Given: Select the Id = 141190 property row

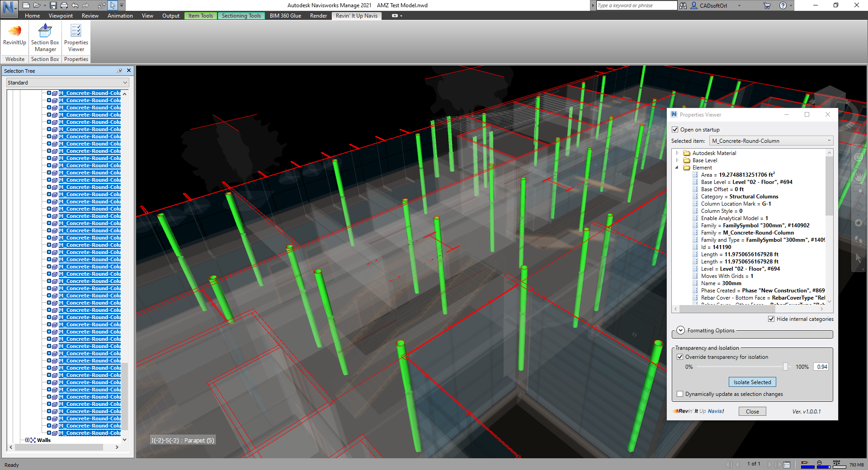Looking at the screenshot, I should [x=716, y=247].
